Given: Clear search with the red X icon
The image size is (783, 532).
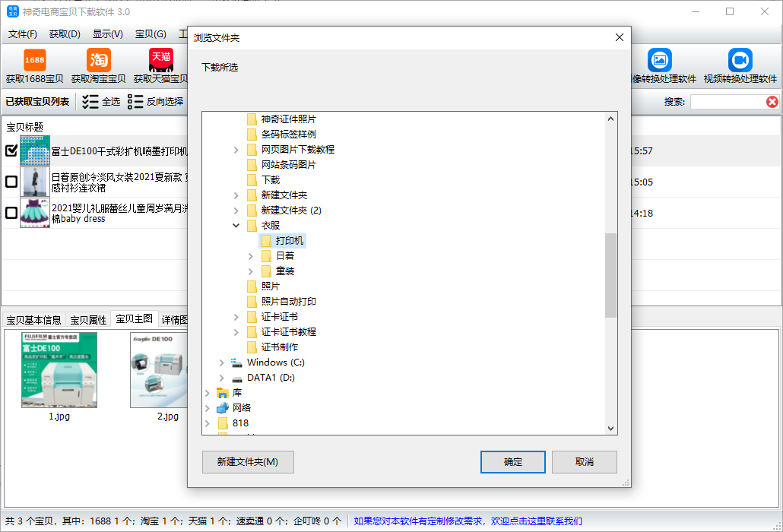Looking at the screenshot, I should click(x=772, y=102).
